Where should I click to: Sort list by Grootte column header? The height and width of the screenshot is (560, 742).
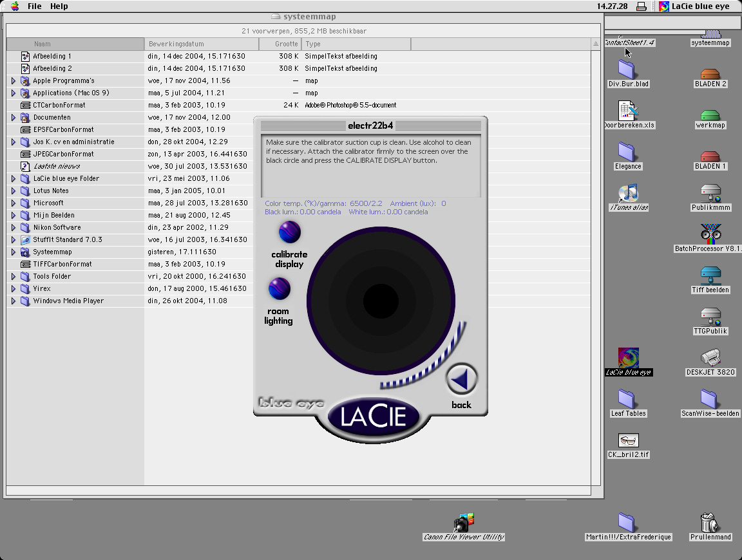click(x=281, y=44)
